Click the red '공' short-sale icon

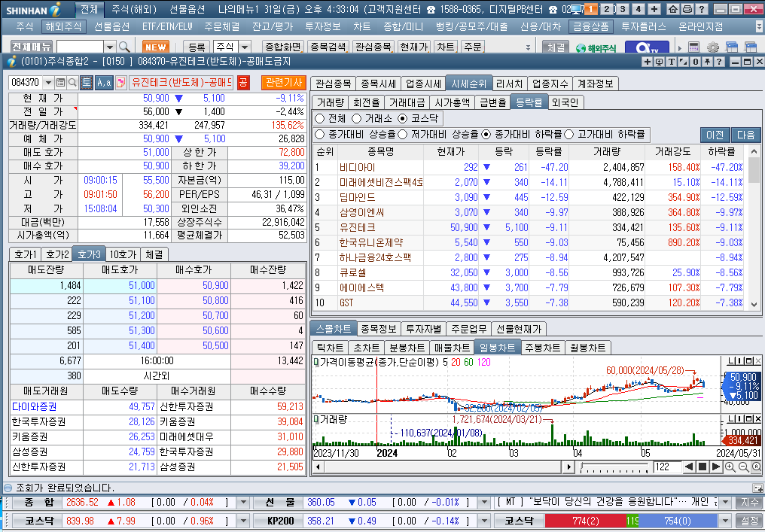pyautogui.click(x=243, y=83)
